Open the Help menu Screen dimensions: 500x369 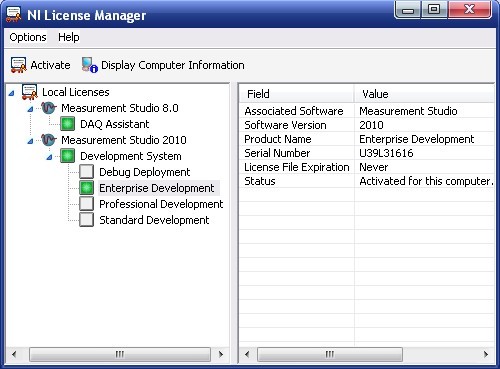(69, 37)
